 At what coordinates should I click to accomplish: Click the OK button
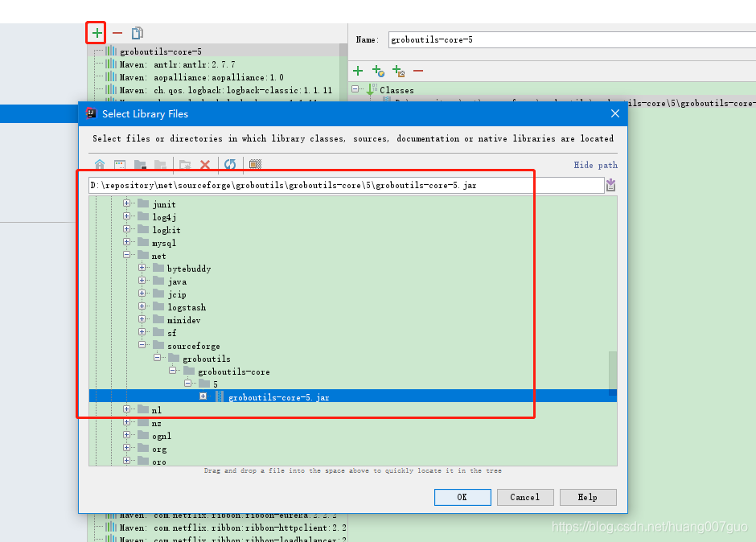[462, 497]
